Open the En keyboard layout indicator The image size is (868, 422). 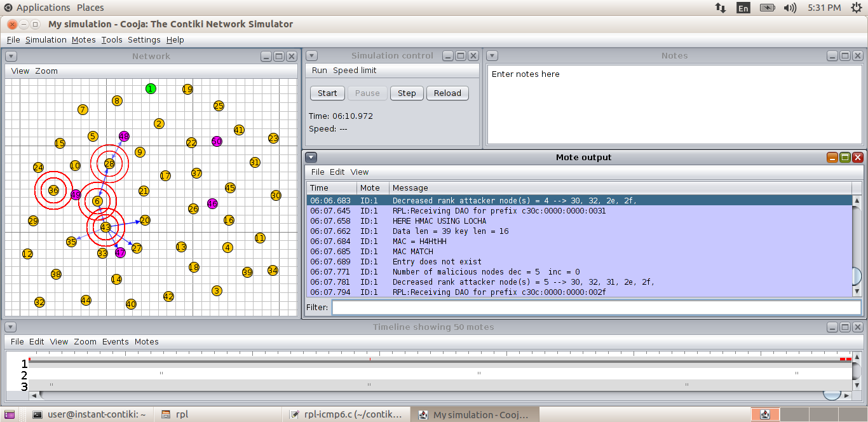click(x=743, y=8)
